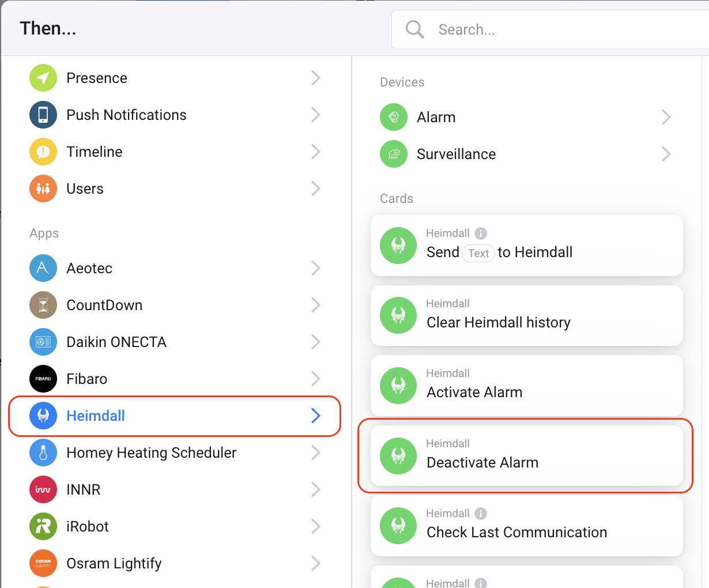Click the Push Notifications phone icon
The image size is (709, 588).
43,115
